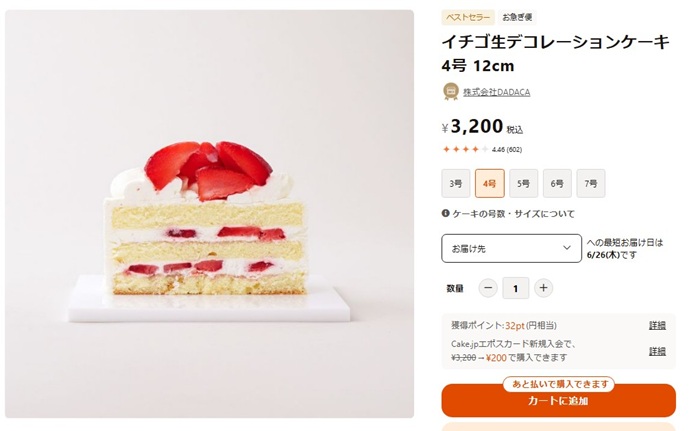Click the orange star rating icons
This screenshot has height=431, width=700.
(x=465, y=149)
